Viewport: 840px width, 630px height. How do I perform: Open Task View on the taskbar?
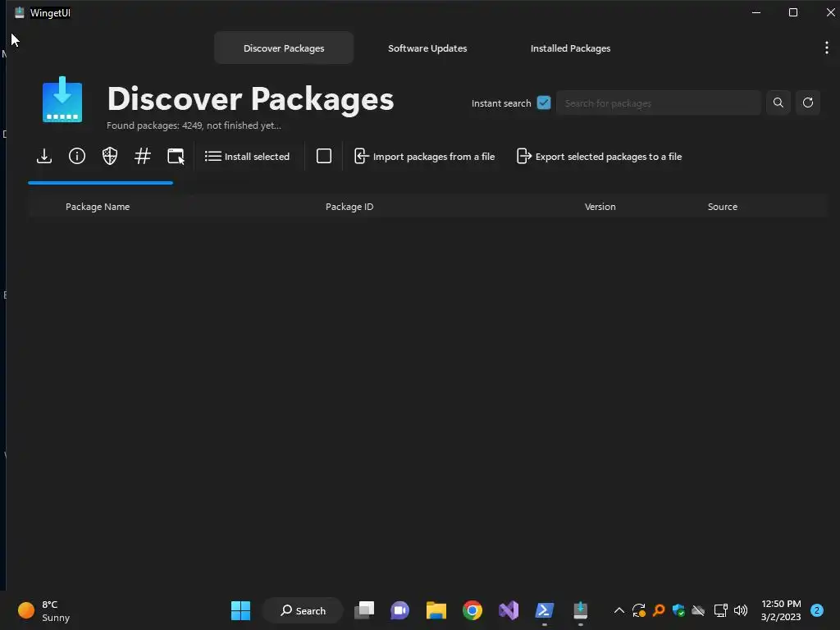click(x=364, y=610)
